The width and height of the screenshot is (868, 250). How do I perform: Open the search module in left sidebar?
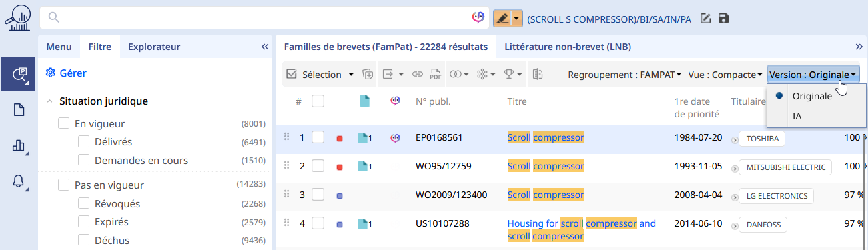[x=18, y=74]
